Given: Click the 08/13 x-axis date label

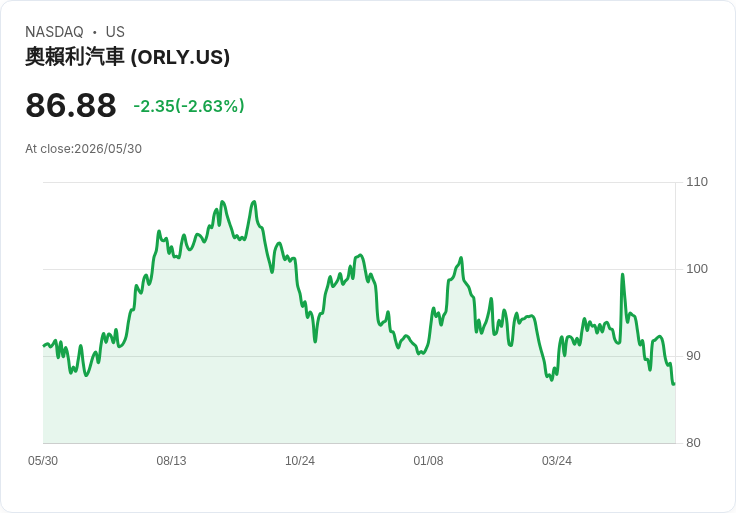Looking at the screenshot, I should 171,461.
